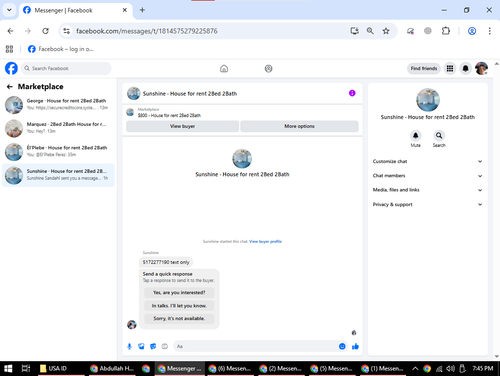This screenshot has width=500, height=376.
Task: Open the Windows Start button
Action: (x=8, y=368)
